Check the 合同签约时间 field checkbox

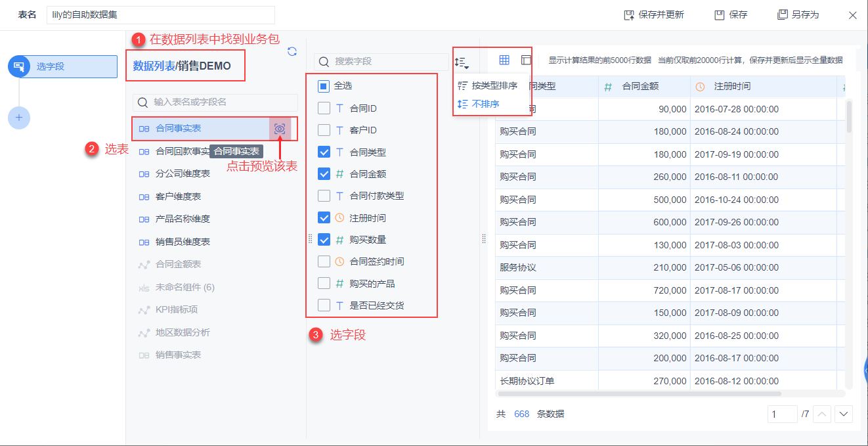point(324,261)
